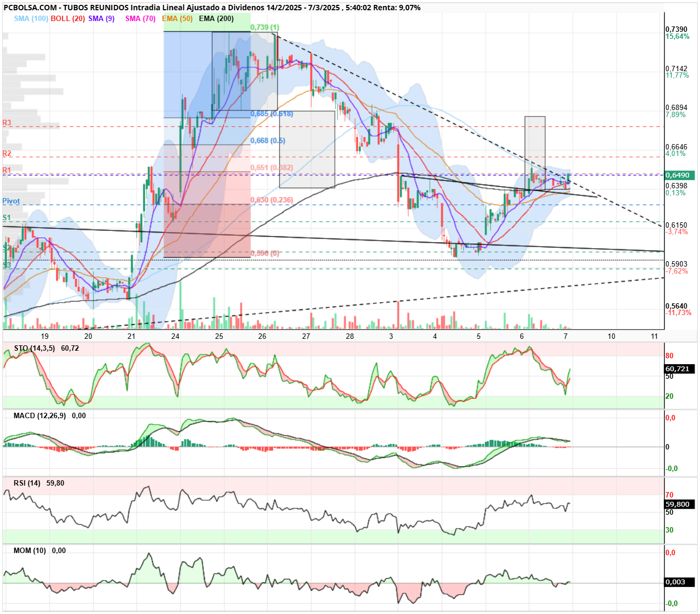Select date 26 on the time axis
The height and width of the screenshot is (614, 700).
262,336
